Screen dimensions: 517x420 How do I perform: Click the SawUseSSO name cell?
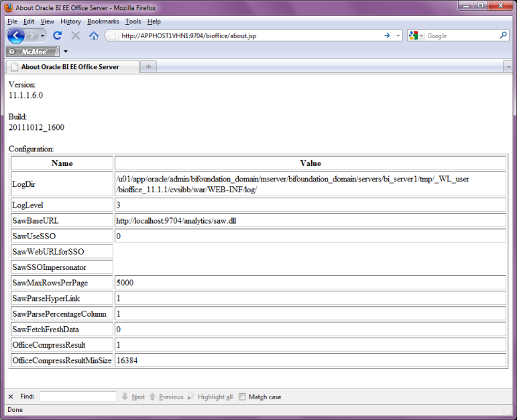click(62, 236)
